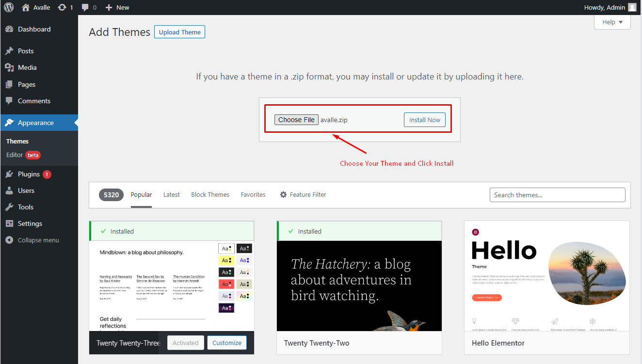The image size is (642, 364).
Task: Open the Editor beta submenu item
Action: click(x=23, y=155)
